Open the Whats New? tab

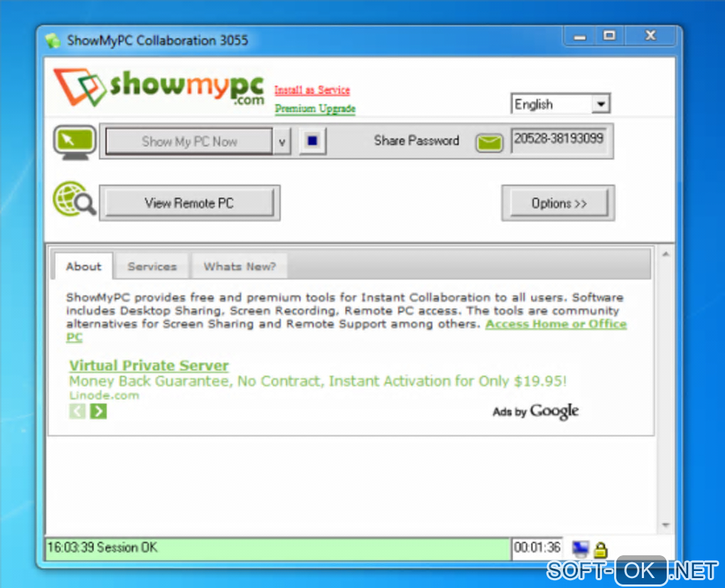[240, 267]
